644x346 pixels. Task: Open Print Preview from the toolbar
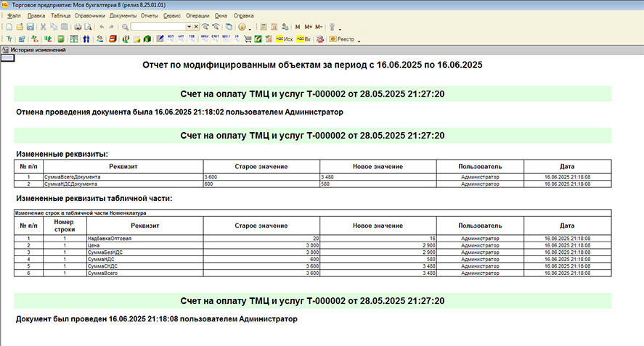tap(86, 27)
